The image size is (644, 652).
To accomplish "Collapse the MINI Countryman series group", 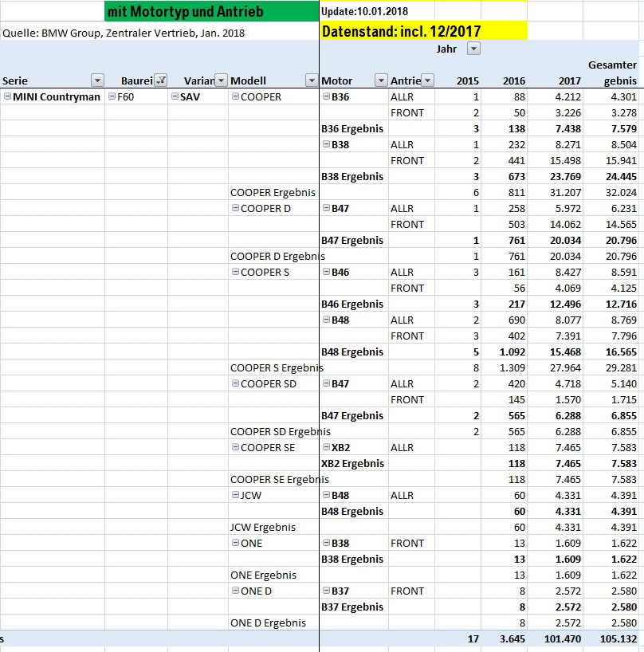I will (x=7, y=96).
